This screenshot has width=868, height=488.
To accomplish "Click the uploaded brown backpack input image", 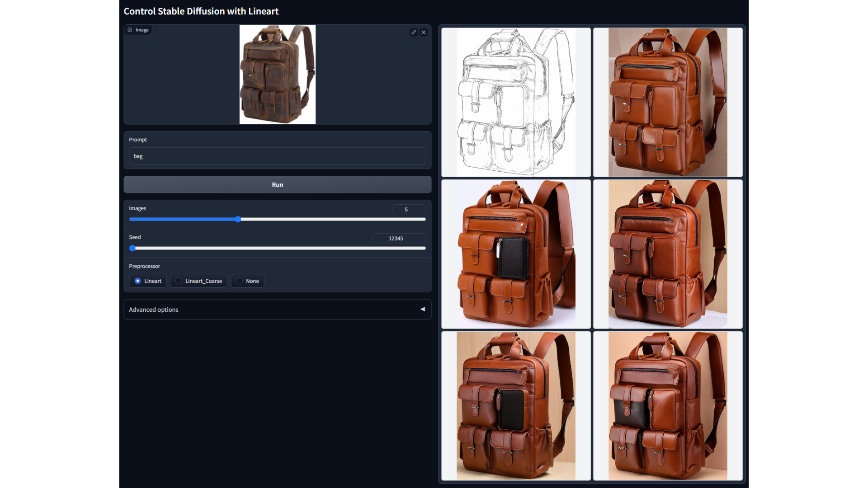I will (277, 75).
